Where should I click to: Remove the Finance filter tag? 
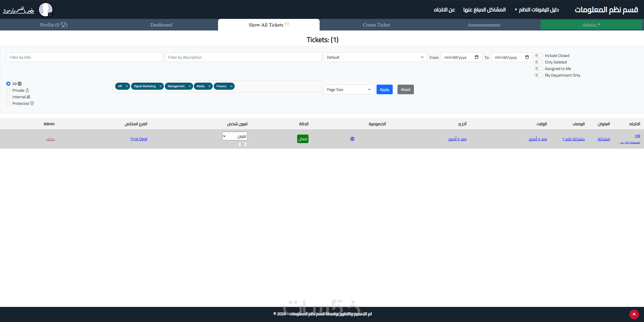(231, 86)
